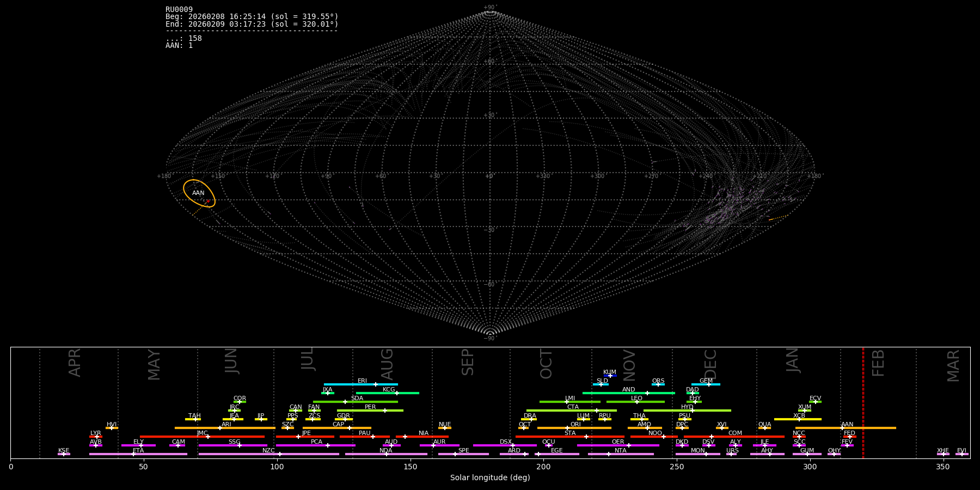This screenshot has width=980, height=490.
Task: Select the orange ARI shower bar
Action: pos(225,428)
